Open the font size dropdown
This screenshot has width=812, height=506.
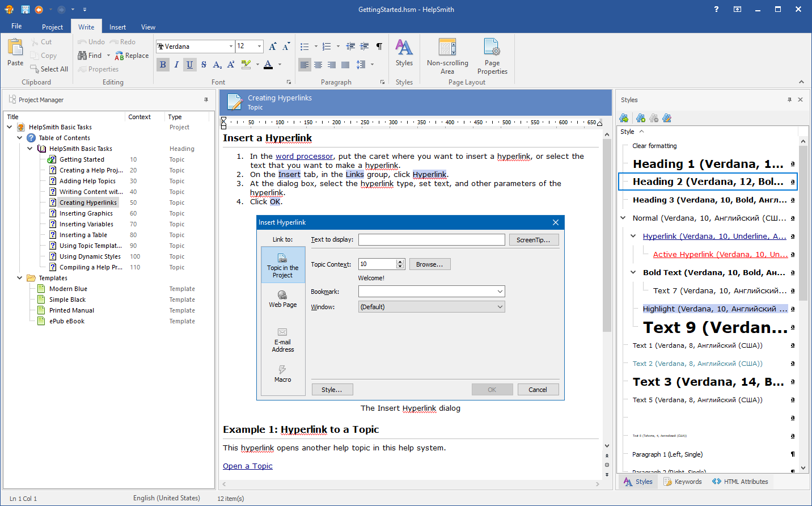(260, 47)
